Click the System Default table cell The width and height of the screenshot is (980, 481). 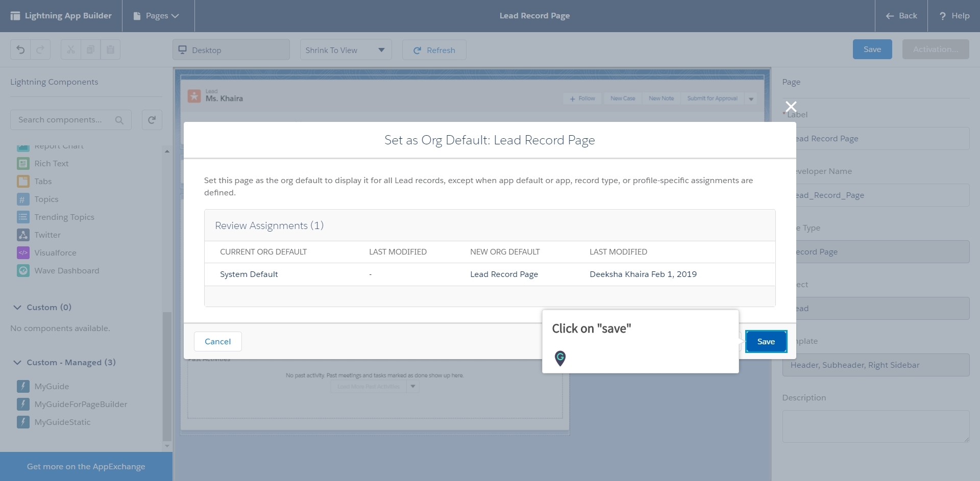[249, 274]
